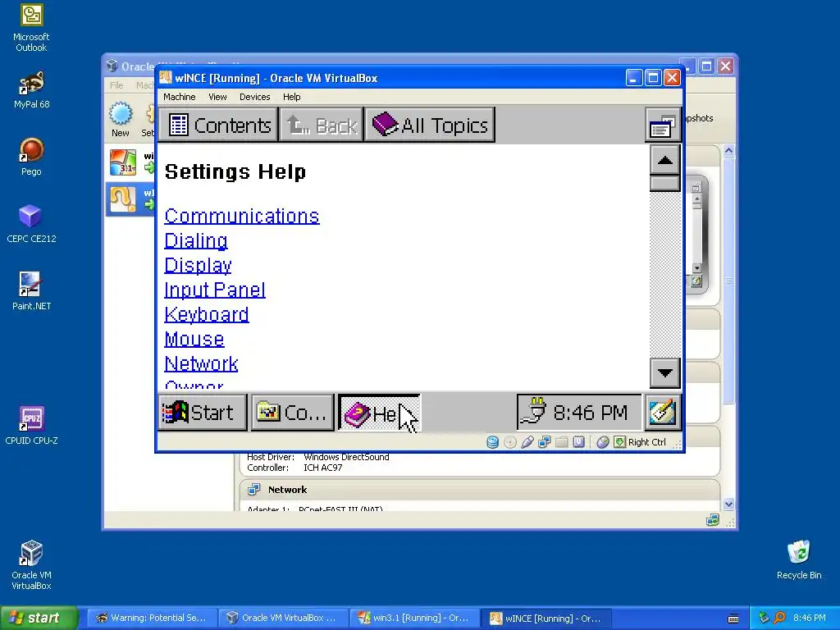840x630 pixels.
Task: Open the input panel pen icon in CE taskbar
Action: pos(663,413)
